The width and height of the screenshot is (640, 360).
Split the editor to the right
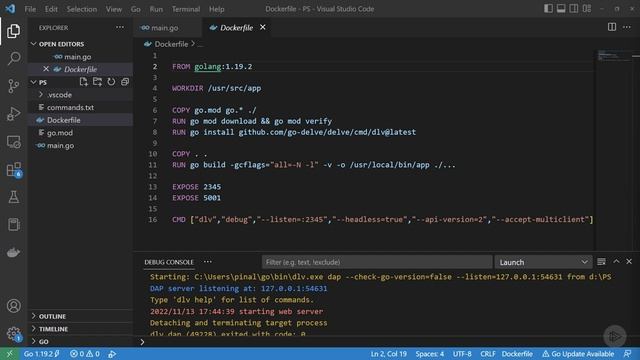click(x=611, y=27)
